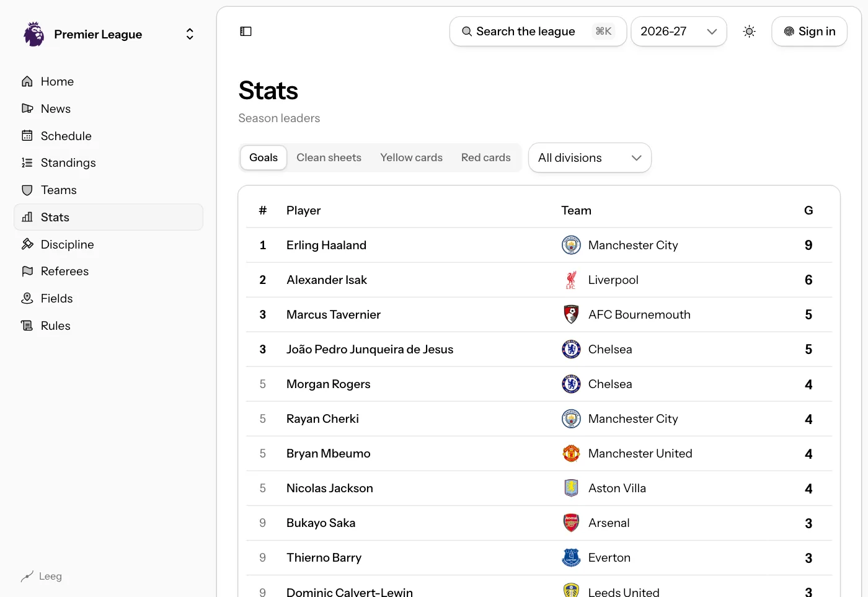Open player João Pedro Junqueira de Jesus
The width and height of the screenshot is (868, 597).
370,349
